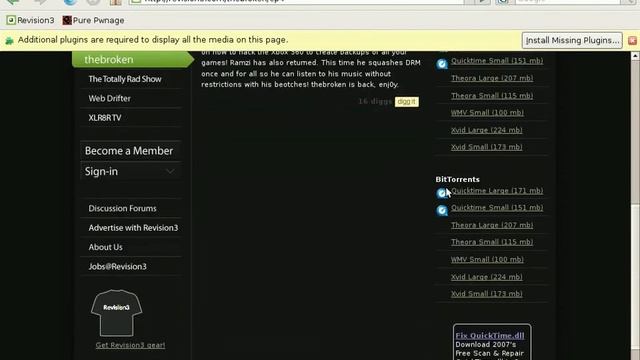Get Theora Small (115 mb) torrent under BitTorrents
Viewport: 640px width, 360px height.
click(x=492, y=242)
